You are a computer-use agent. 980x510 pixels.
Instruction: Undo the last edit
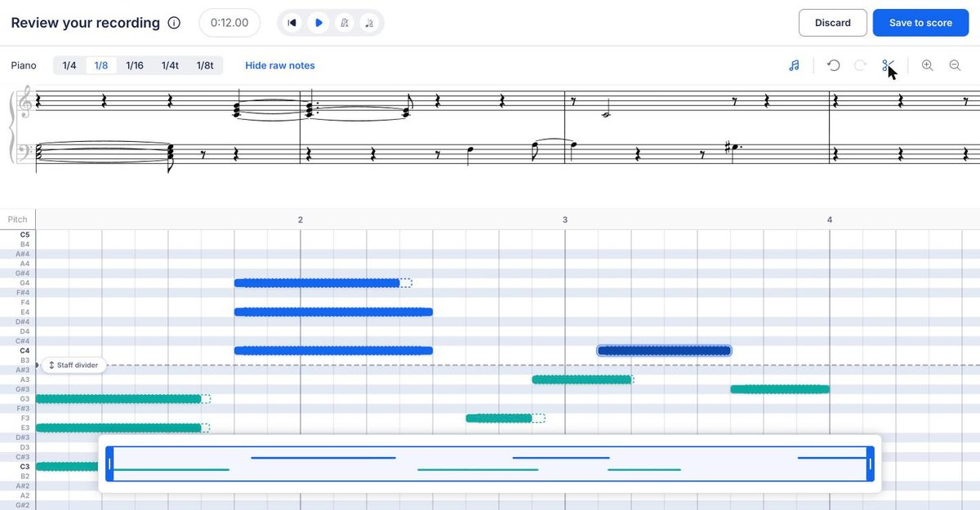pos(834,65)
